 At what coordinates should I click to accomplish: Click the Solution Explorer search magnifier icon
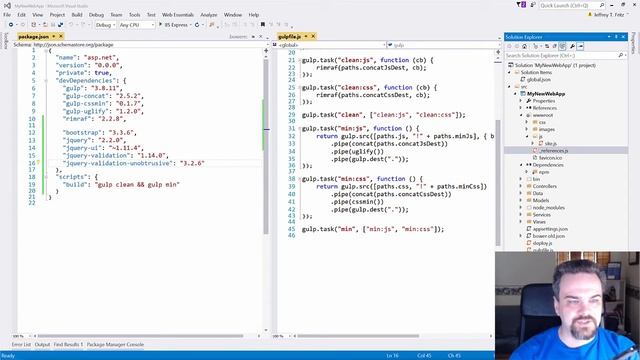pyautogui.click(x=621, y=56)
